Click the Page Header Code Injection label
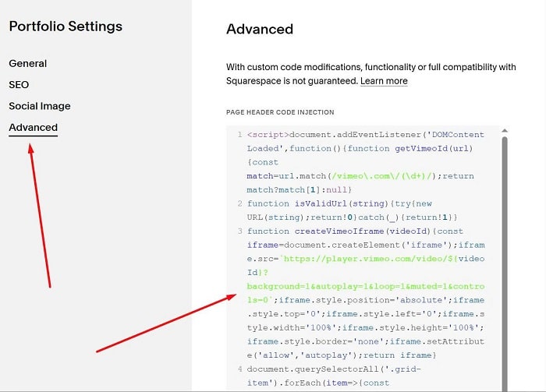The height and width of the screenshot is (392, 546). pyautogui.click(x=280, y=112)
